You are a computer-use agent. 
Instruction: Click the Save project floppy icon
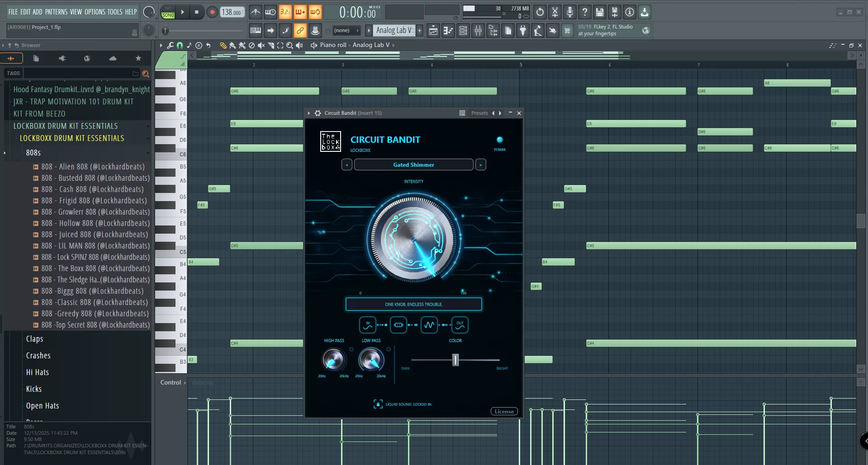(x=599, y=12)
